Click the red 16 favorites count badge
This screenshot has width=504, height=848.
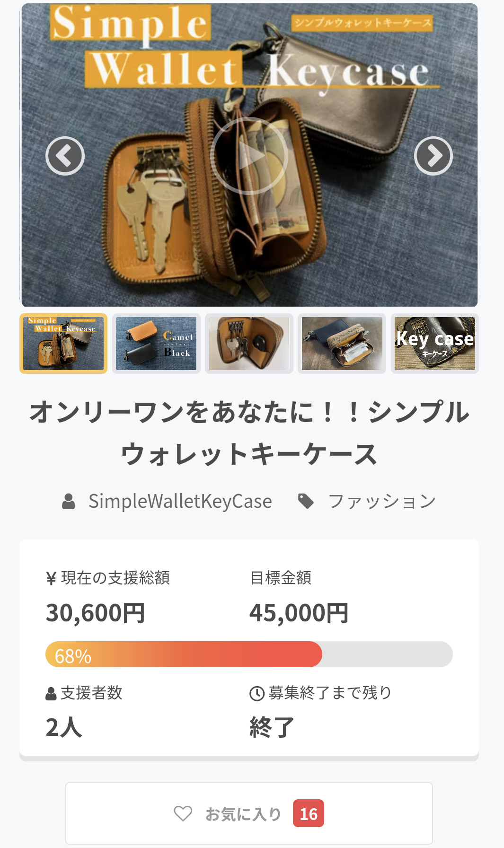pyautogui.click(x=309, y=813)
